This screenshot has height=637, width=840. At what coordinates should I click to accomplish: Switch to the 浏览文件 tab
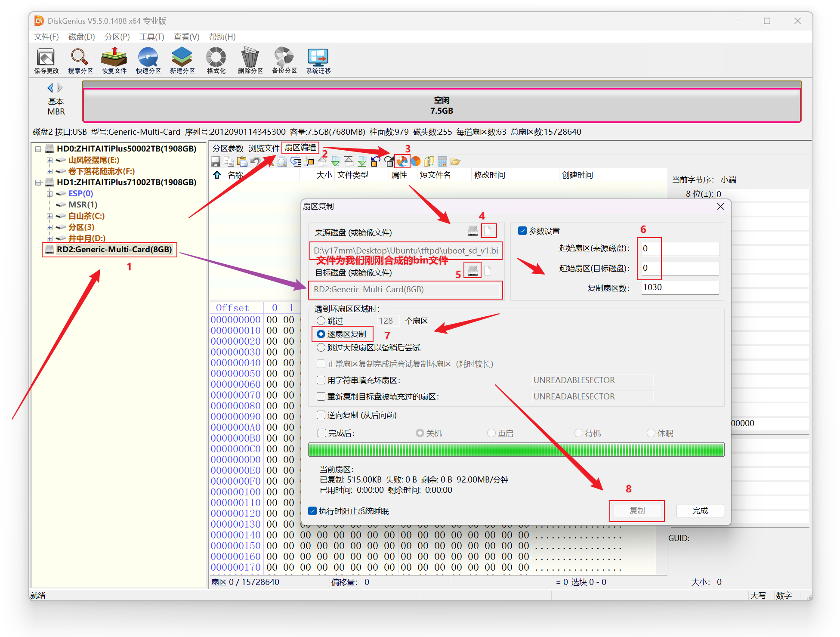264,148
